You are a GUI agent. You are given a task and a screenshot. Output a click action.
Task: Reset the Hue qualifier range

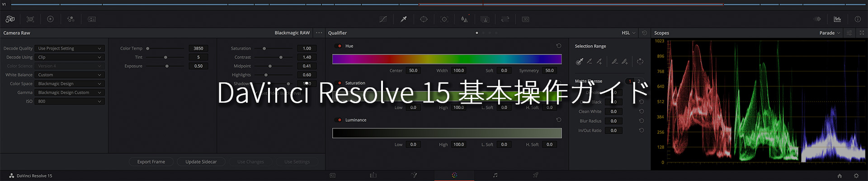(559, 46)
